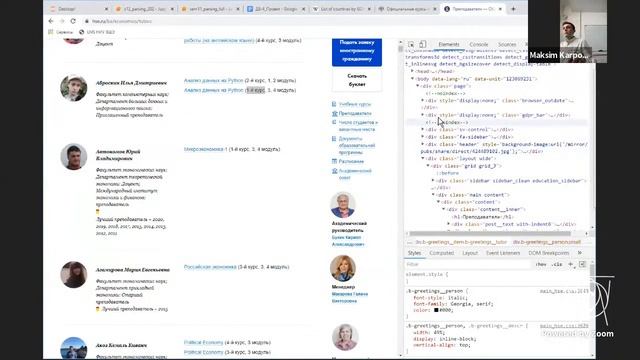
Task: Switch to the List of countries Wikipedia tab
Action: (342, 9)
